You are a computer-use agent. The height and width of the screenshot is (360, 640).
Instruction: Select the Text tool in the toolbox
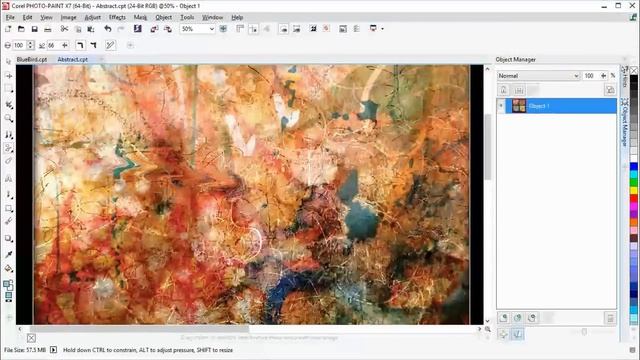click(9, 179)
